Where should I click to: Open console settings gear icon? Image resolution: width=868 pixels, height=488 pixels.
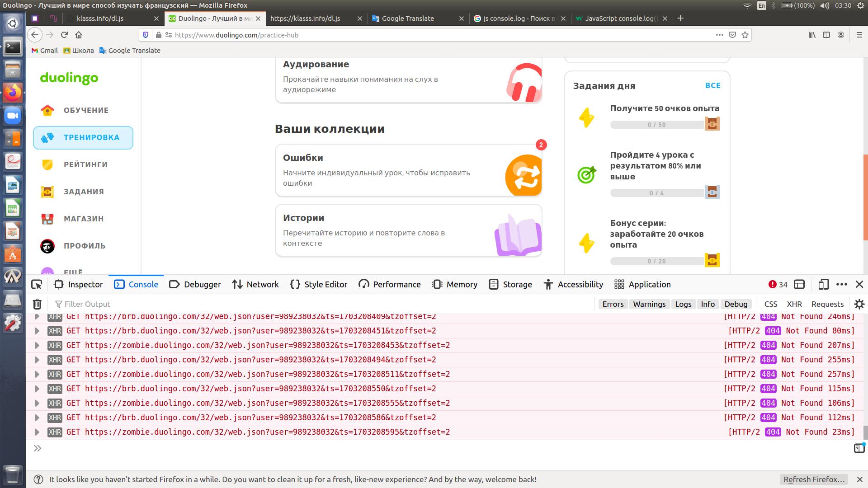[859, 304]
